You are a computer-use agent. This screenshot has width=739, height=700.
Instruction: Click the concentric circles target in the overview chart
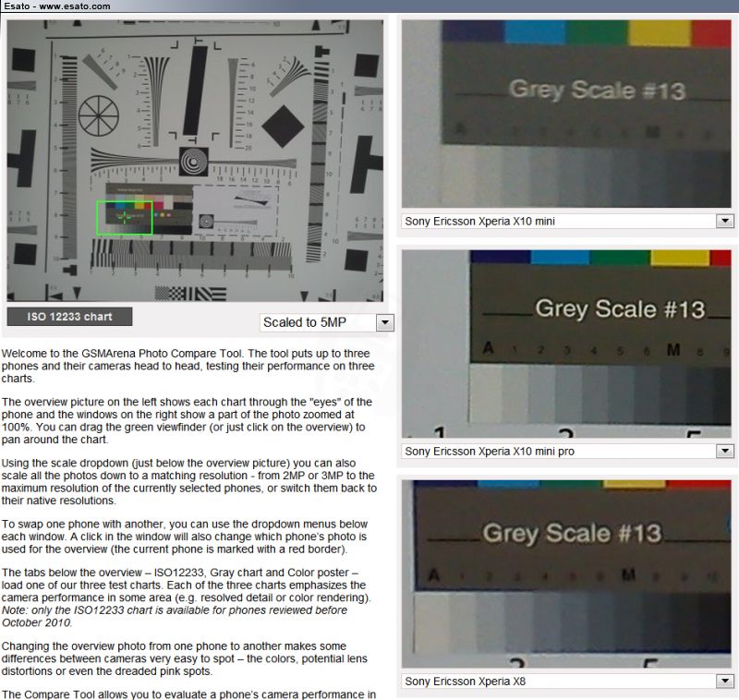[193, 162]
